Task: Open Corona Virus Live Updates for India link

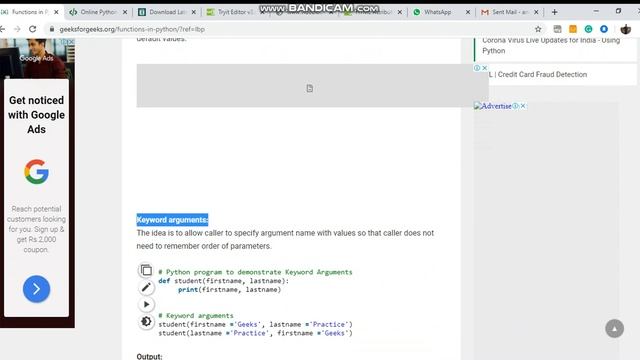Action: pyautogui.click(x=551, y=45)
